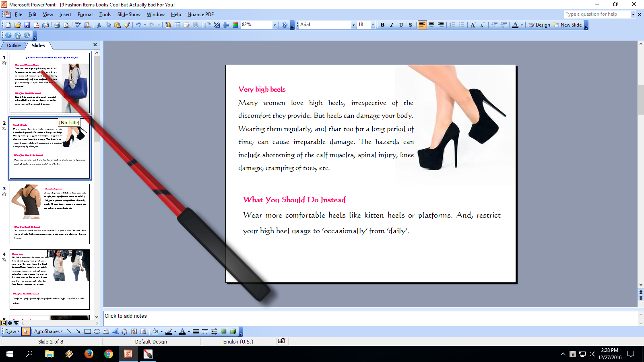Click the New Slide button
Viewport: 644px width, 362px height.
click(568, 25)
